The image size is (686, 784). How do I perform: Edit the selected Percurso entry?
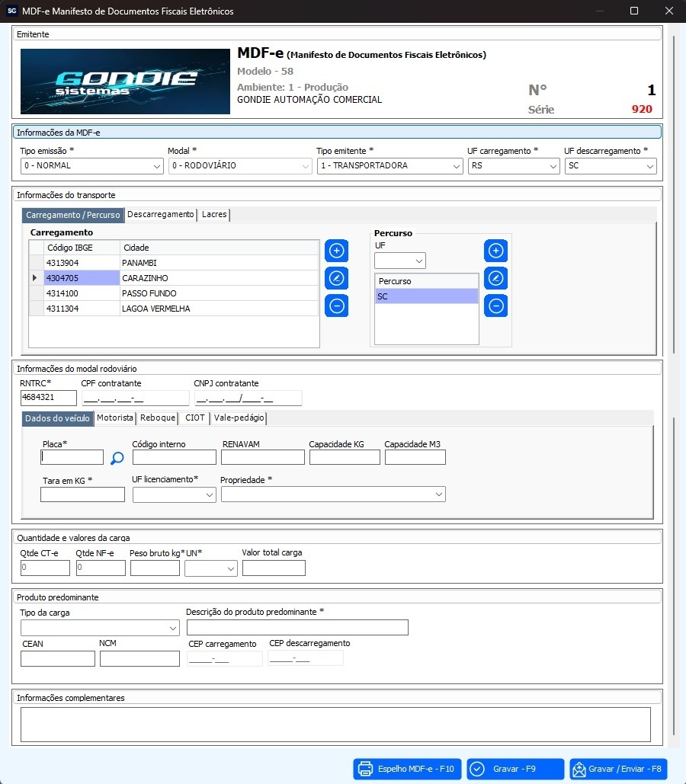pyautogui.click(x=495, y=278)
